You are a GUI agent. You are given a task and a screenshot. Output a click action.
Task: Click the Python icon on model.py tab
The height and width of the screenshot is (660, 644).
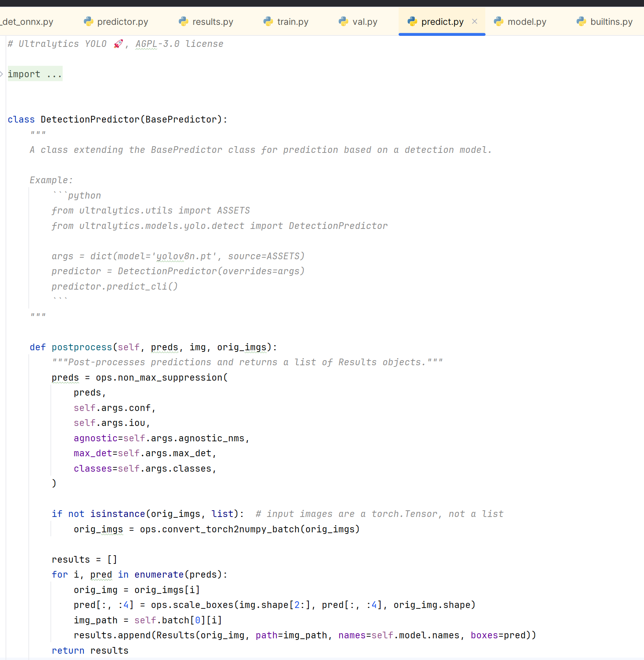(x=499, y=21)
